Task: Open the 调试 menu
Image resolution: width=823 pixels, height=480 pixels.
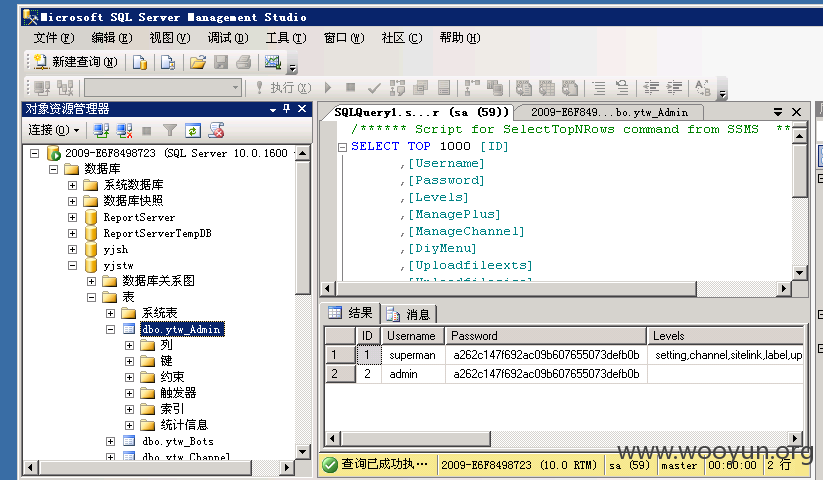Action: pyautogui.click(x=227, y=38)
